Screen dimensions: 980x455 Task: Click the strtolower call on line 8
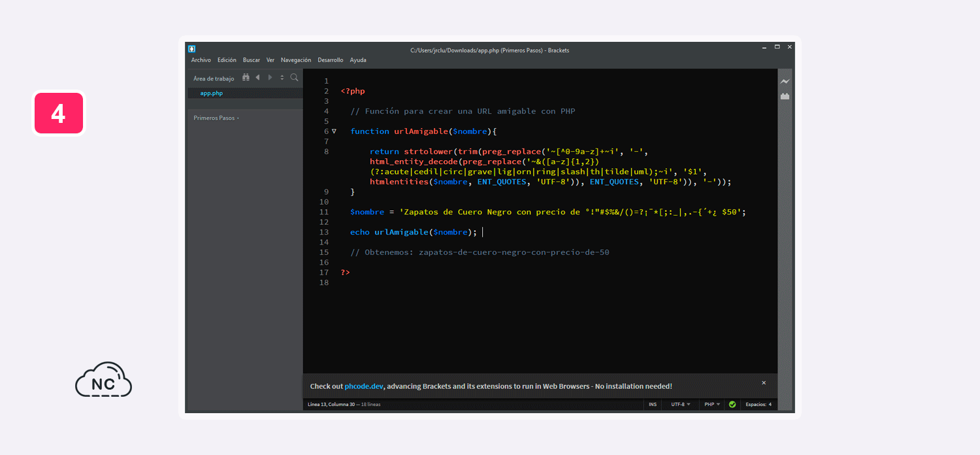pyautogui.click(x=428, y=152)
